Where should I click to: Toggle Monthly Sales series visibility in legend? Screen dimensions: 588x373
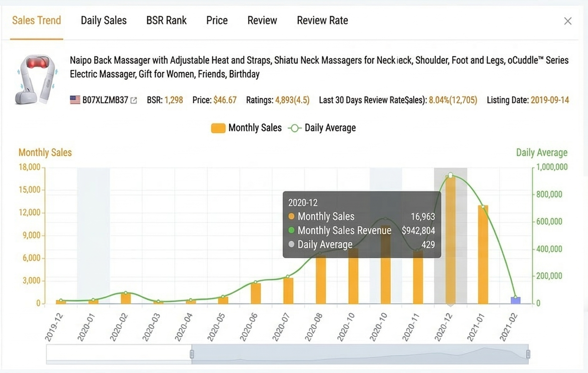coord(255,128)
